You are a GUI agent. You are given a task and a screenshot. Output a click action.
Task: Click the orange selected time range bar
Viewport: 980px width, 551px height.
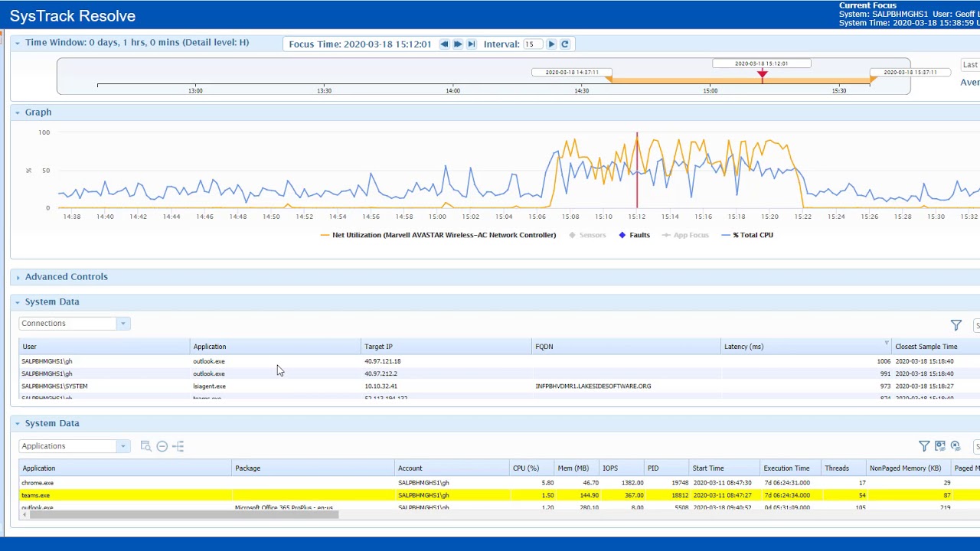pos(740,80)
